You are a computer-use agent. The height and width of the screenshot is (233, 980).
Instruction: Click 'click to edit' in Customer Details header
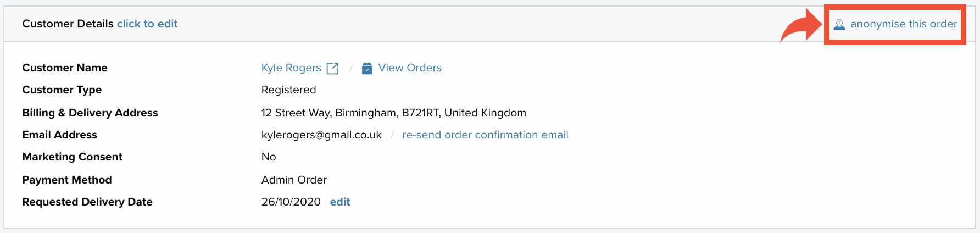click(147, 24)
